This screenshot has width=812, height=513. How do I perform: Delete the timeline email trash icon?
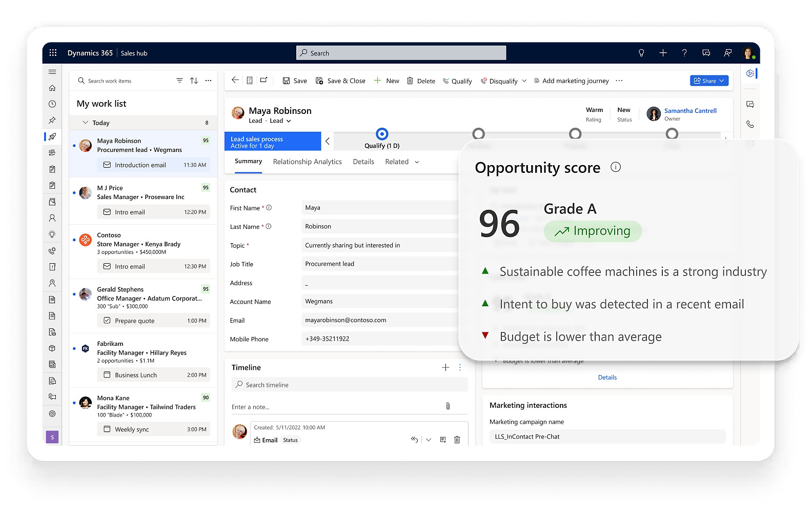pyautogui.click(x=457, y=440)
